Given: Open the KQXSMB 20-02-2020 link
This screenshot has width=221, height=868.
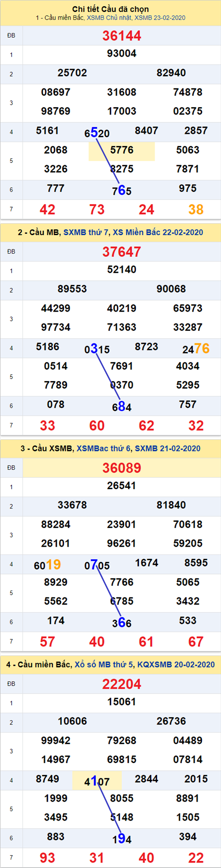Looking at the screenshot, I should point(176,665).
